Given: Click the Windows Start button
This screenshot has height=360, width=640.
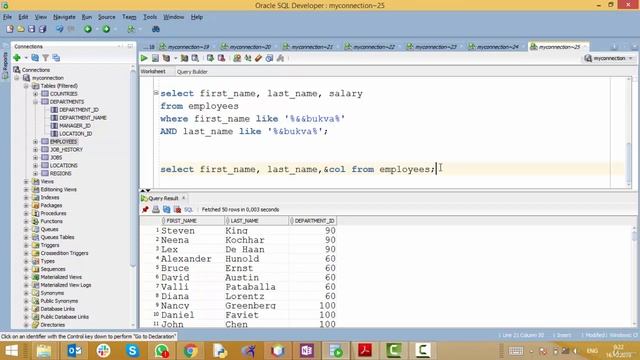Looking at the screenshot, I should click(x=12, y=350).
